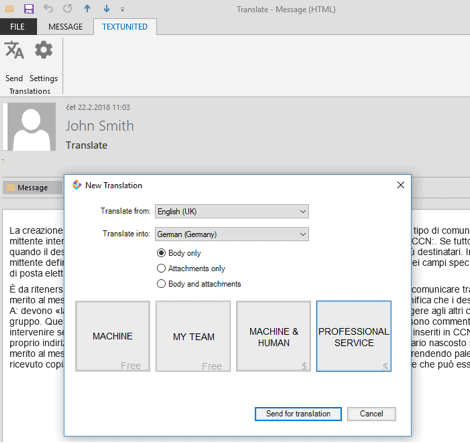Click John Smith's contact avatar

pyautogui.click(x=32, y=127)
